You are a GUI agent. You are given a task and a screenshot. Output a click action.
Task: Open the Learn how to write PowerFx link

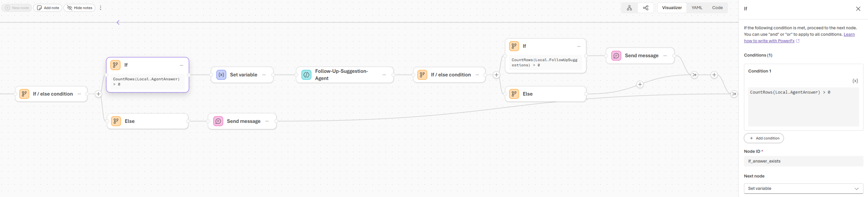coord(769,41)
